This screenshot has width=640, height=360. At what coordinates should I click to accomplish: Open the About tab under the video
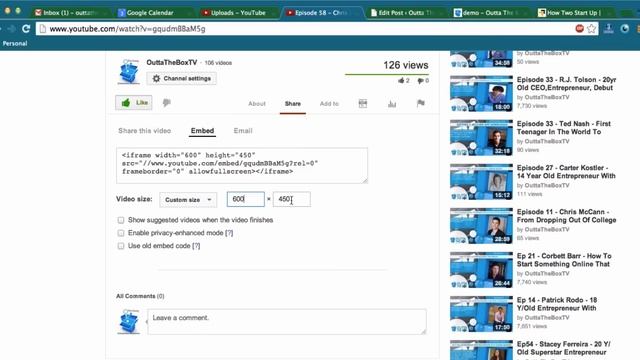click(x=257, y=104)
